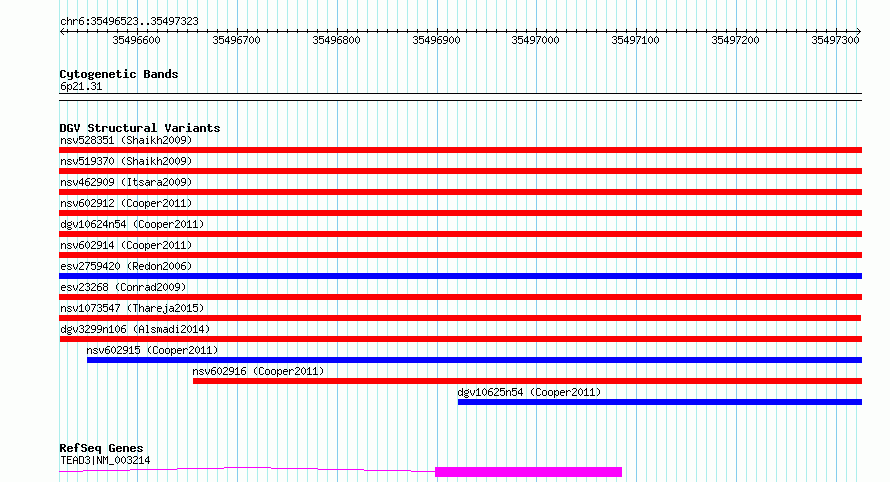This screenshot has height=482, width=890.
Task: Click the red bar for dgv10624n54
Action: (x=460, y=234)
